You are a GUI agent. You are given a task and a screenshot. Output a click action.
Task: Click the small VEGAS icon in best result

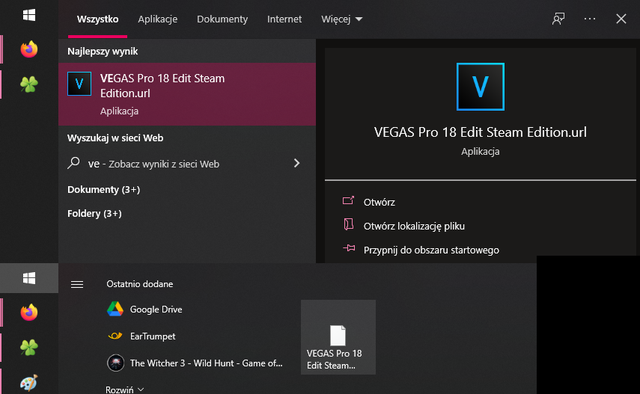coord(79,84)
